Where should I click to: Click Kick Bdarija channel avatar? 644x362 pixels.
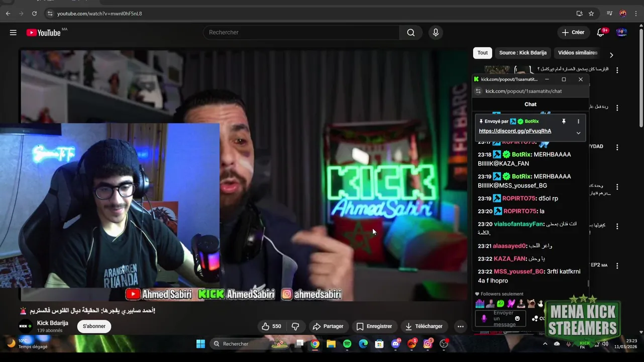26,326
